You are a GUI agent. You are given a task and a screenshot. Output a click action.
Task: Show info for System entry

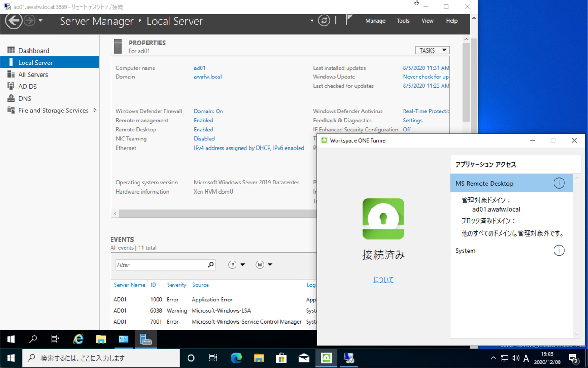point(559,250)
